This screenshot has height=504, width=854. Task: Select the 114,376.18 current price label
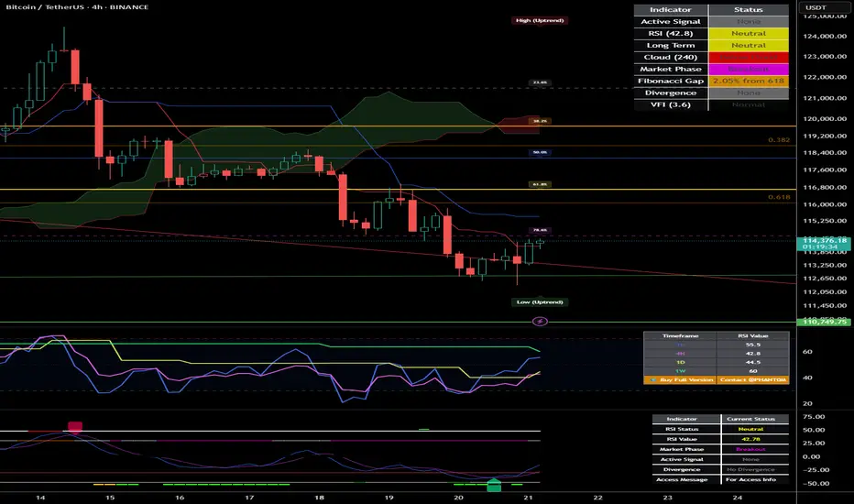click(825, 241)
